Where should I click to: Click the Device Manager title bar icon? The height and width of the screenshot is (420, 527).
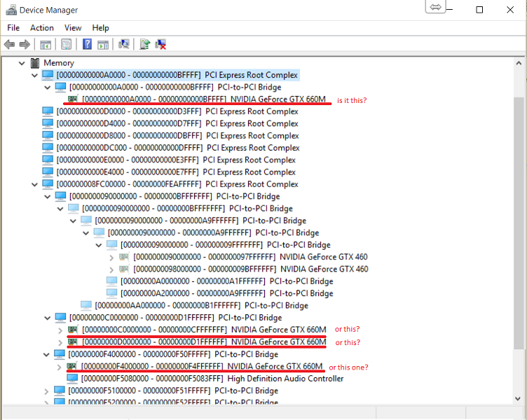tap(11, 10)
